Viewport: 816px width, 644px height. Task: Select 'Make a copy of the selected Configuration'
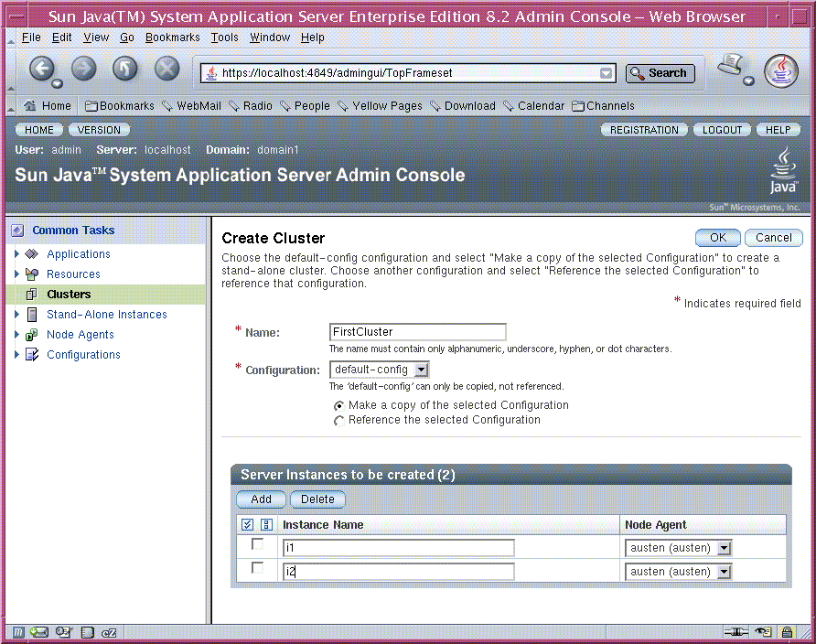(x=338, y=406)
